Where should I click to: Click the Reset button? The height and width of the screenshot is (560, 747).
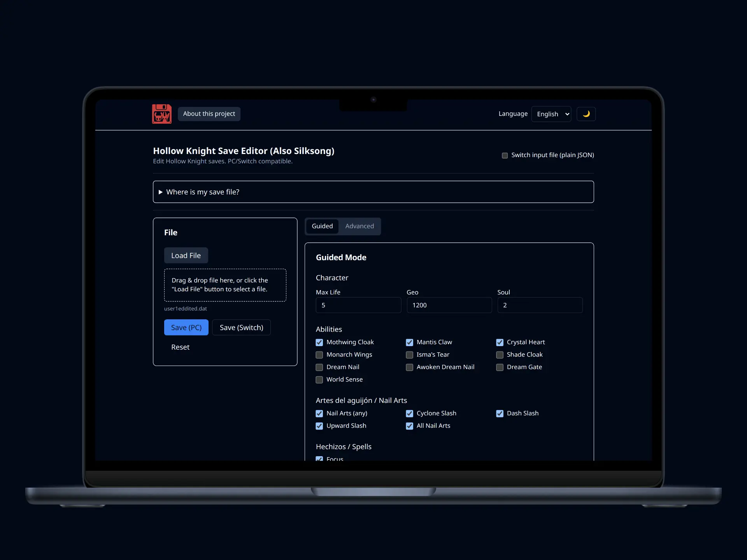(180, 347)
